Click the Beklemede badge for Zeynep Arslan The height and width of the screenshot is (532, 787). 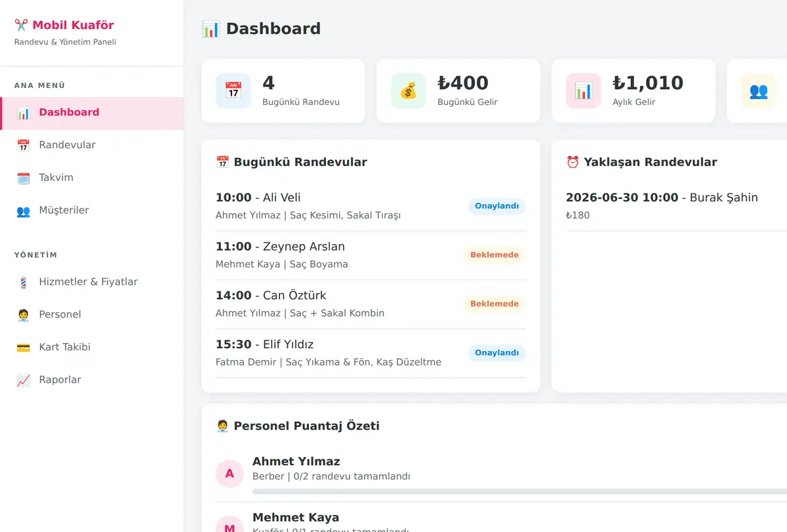point(494,255)
